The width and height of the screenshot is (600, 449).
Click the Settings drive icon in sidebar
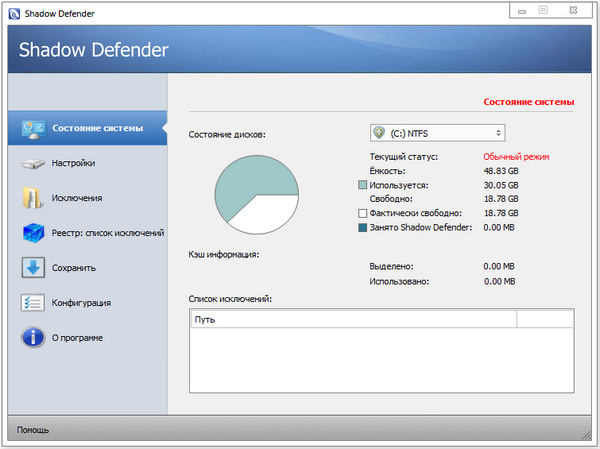[x=32, y=163]
